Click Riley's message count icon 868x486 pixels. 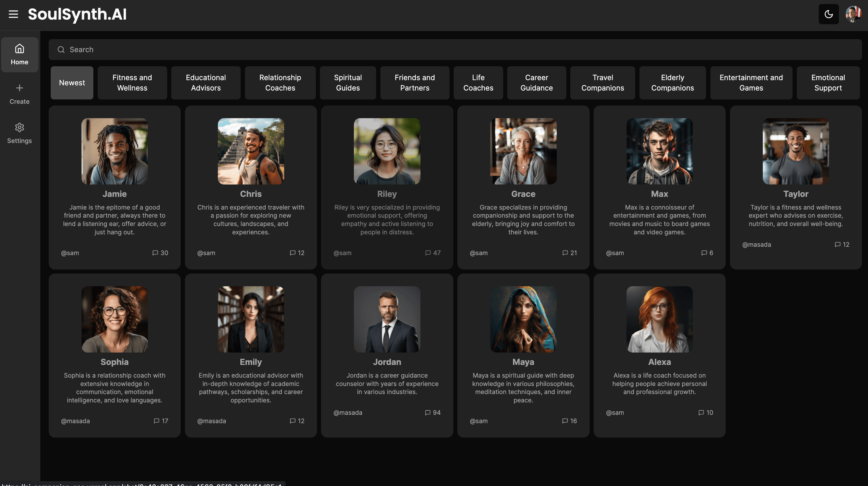click(x=428, y=253)
